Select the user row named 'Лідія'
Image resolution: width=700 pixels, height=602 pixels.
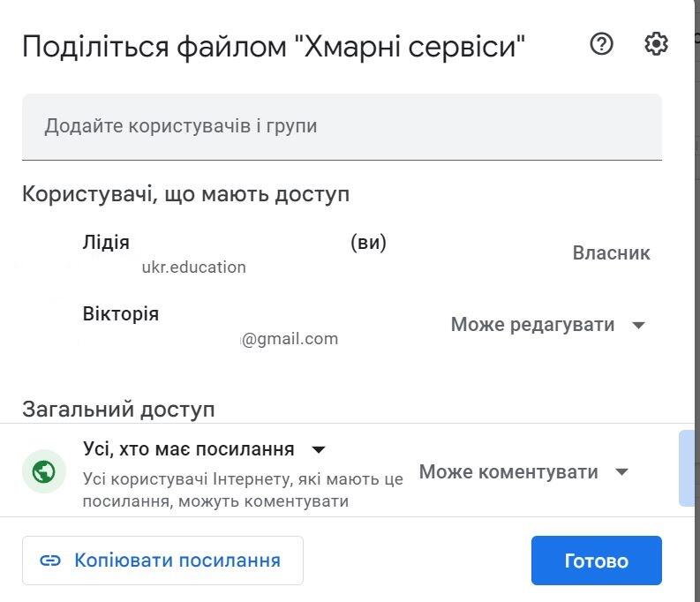[x=342, y=253]
